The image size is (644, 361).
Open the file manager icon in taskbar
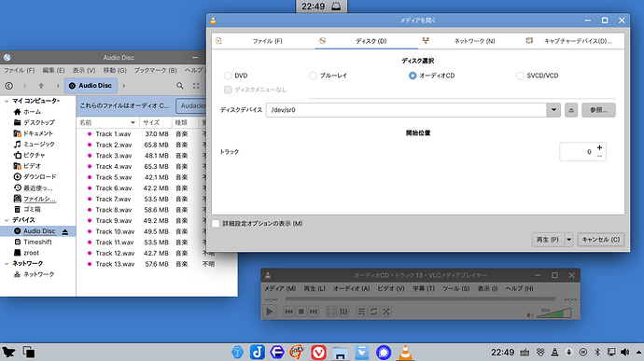pyautogui.click(x=341, y=353)
